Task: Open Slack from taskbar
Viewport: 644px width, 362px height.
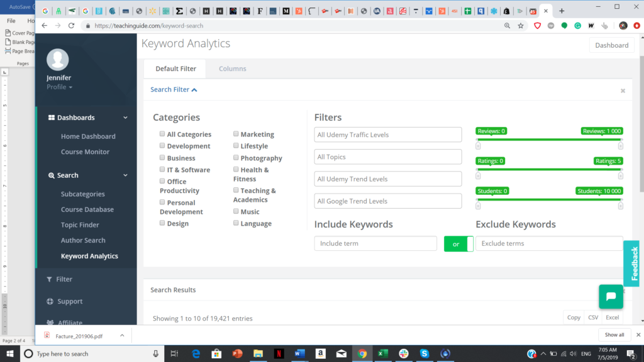Action: [x=404, y=353]
